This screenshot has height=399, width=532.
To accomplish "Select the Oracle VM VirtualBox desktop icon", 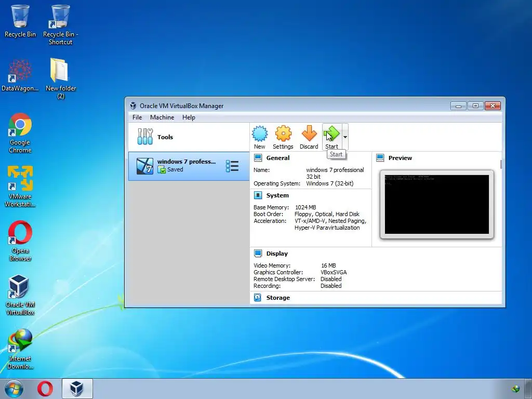I will 20,295.
